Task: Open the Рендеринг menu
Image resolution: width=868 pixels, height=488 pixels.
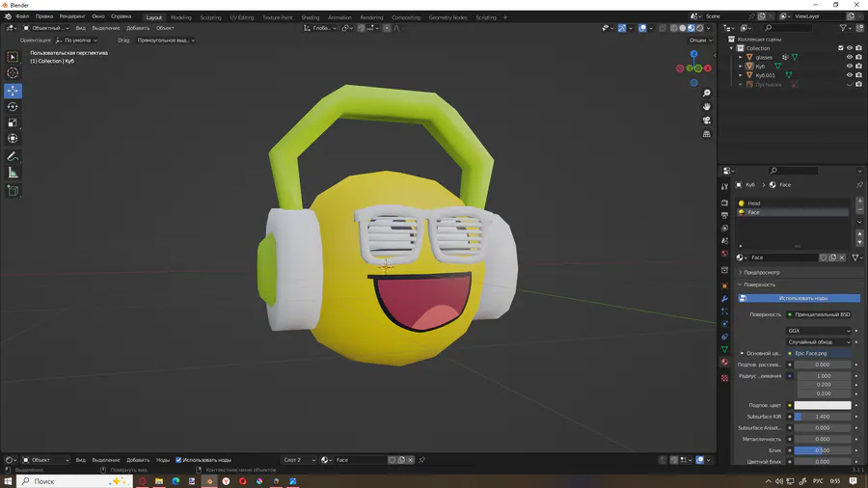Action: click(x=72, y=16)
